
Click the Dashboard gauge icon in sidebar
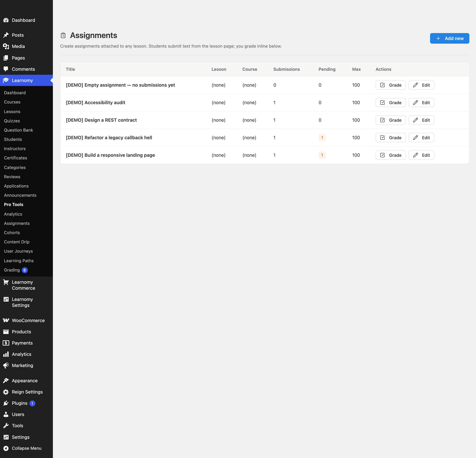coord(6,20)
